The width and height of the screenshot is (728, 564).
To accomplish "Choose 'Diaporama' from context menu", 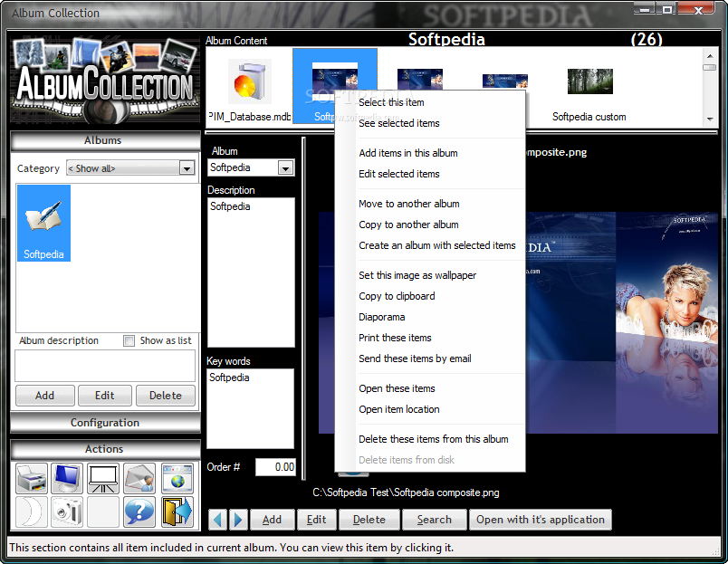I will click(381, 317).
